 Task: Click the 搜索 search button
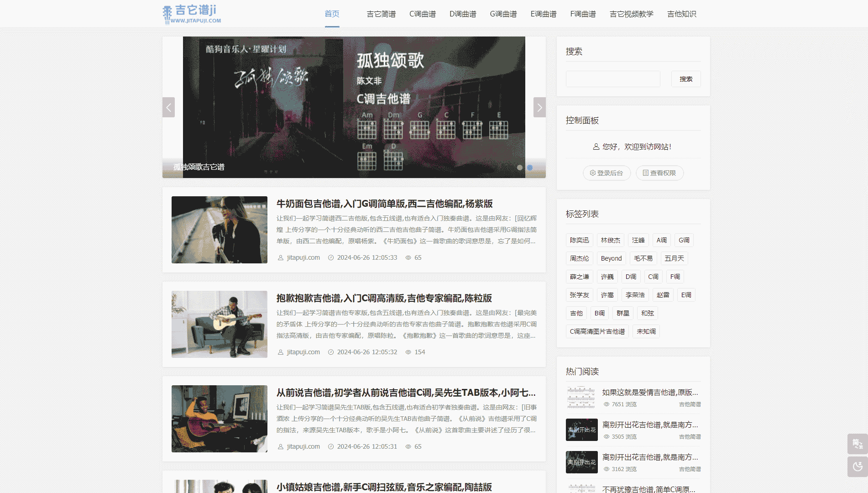[686, 79]
